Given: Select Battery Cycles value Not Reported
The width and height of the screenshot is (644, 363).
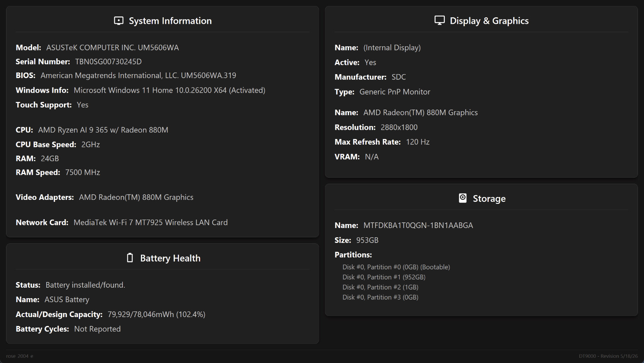Looking at the screenshot, I should 97,329.
